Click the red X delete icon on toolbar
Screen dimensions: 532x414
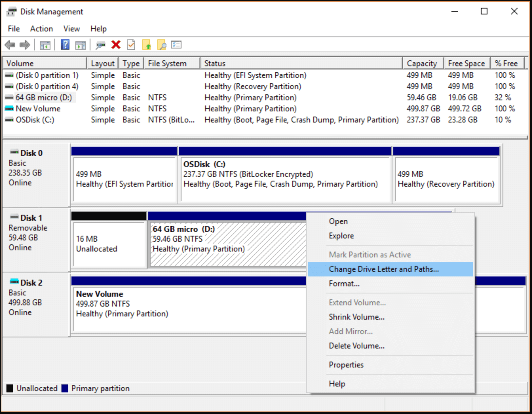(x=115, y=45)
